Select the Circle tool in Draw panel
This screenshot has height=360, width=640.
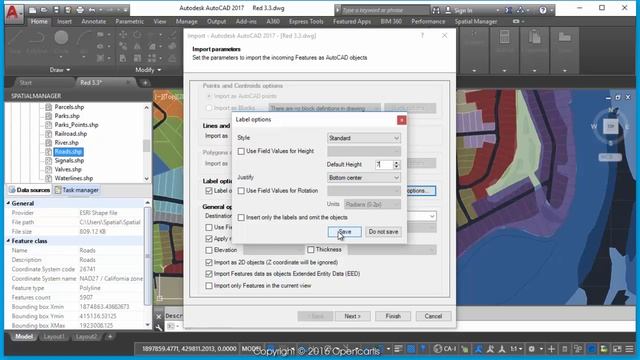coord(61,38)
